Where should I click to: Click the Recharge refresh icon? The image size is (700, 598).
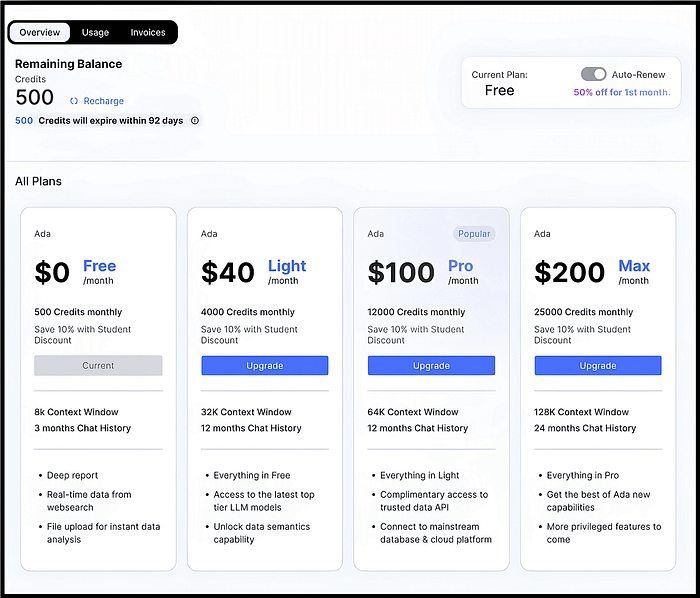[74, 101]
